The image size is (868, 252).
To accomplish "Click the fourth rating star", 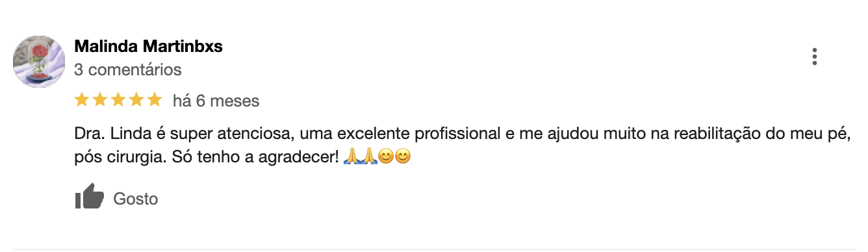I will pos(136,100).
